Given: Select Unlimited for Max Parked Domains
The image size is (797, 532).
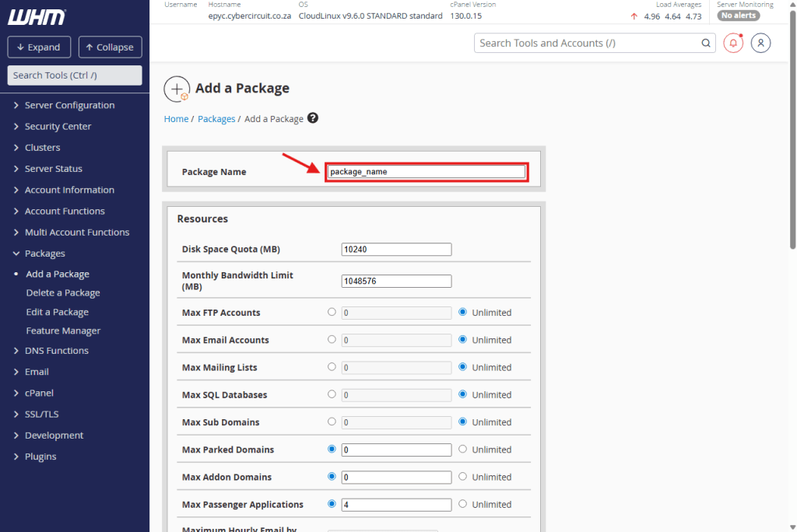Looking at the screenshot, I should point(462,450).
